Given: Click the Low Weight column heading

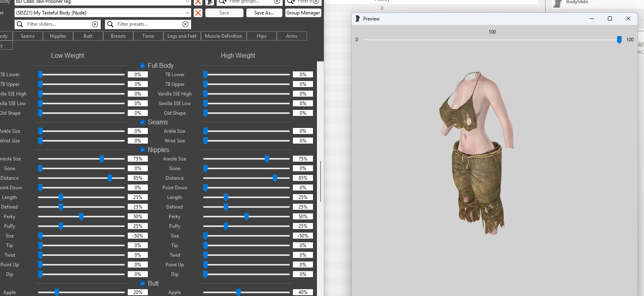Looking at the screenshot, I should click(67, 55).
